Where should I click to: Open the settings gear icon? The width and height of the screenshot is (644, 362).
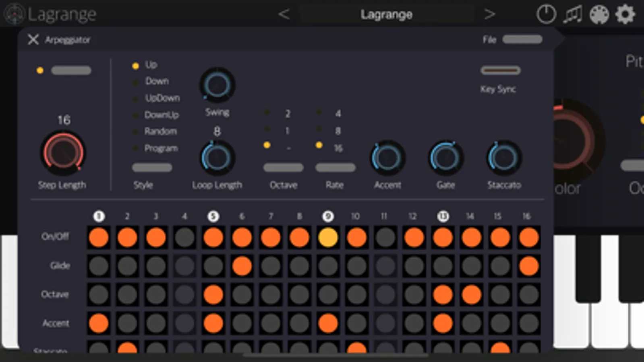pos(625,14)
